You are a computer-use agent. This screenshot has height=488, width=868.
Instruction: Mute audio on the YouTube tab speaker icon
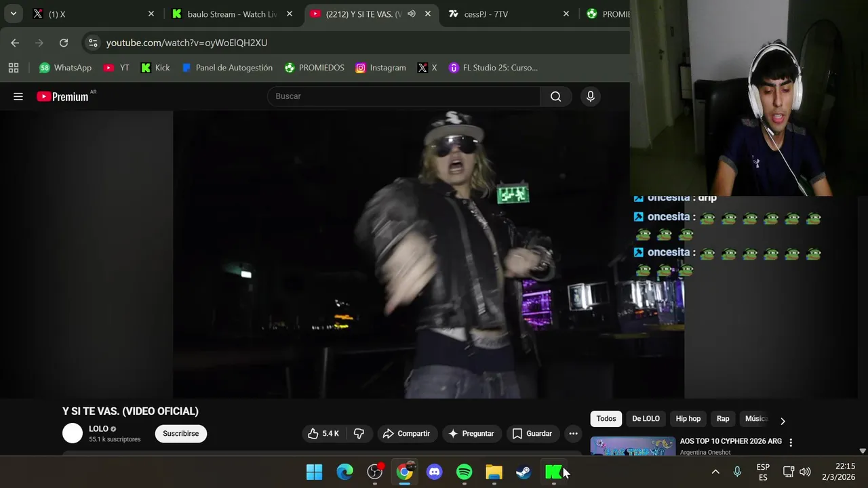[412, 14]
